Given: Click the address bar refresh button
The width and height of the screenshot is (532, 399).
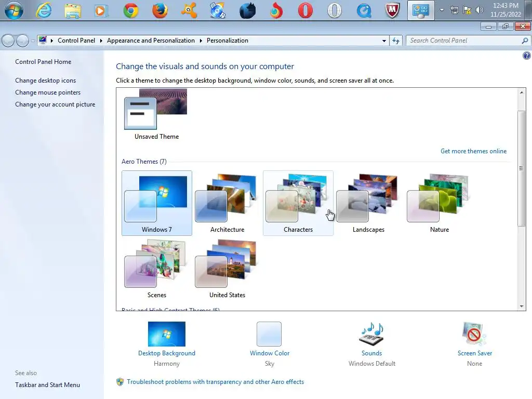Looking at the screenshot, I should [395, 41].
